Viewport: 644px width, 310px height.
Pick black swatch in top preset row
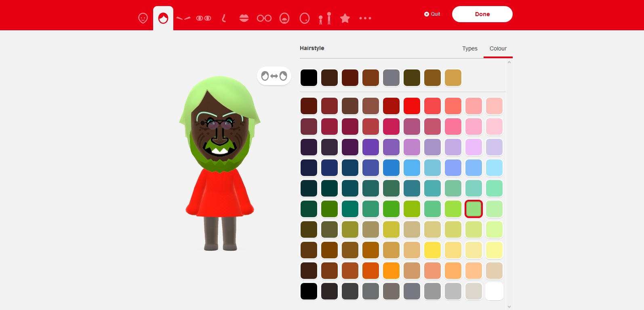click(309, 78)
